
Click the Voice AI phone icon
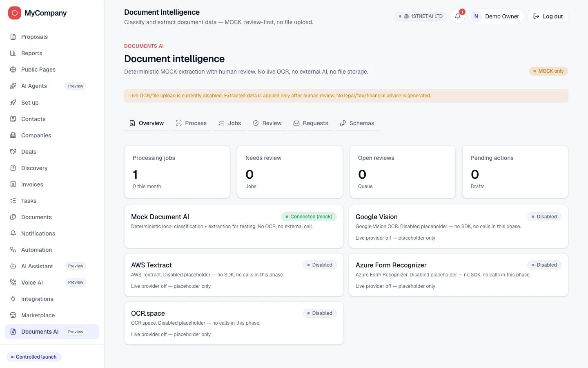[13, 283]
